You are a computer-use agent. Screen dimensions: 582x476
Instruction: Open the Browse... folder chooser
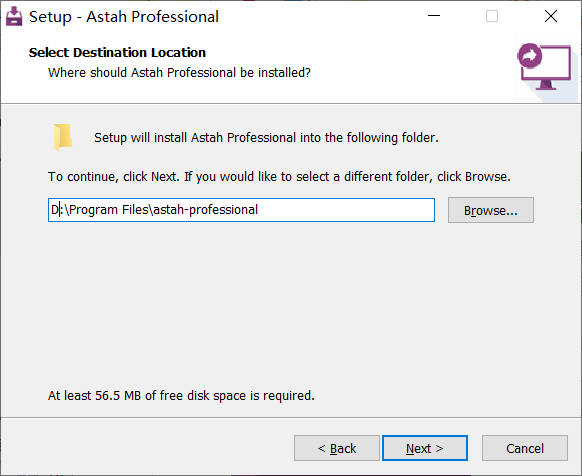(x=491, y=210)
